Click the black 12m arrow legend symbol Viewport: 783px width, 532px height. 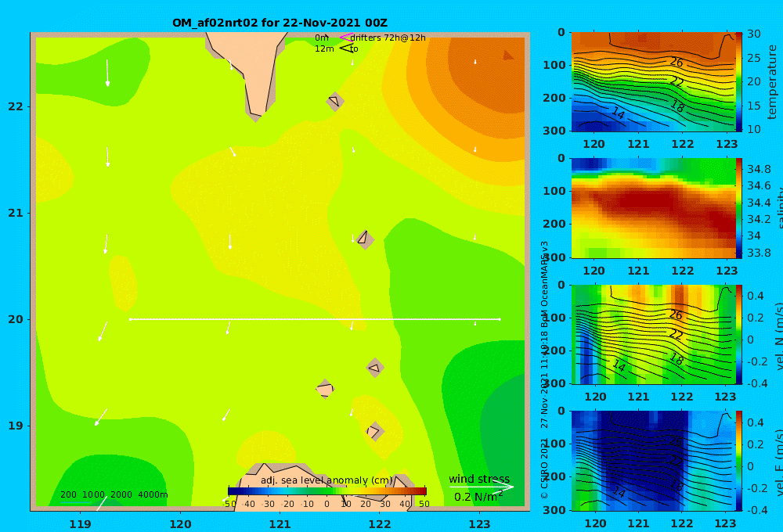coord(346,49)
